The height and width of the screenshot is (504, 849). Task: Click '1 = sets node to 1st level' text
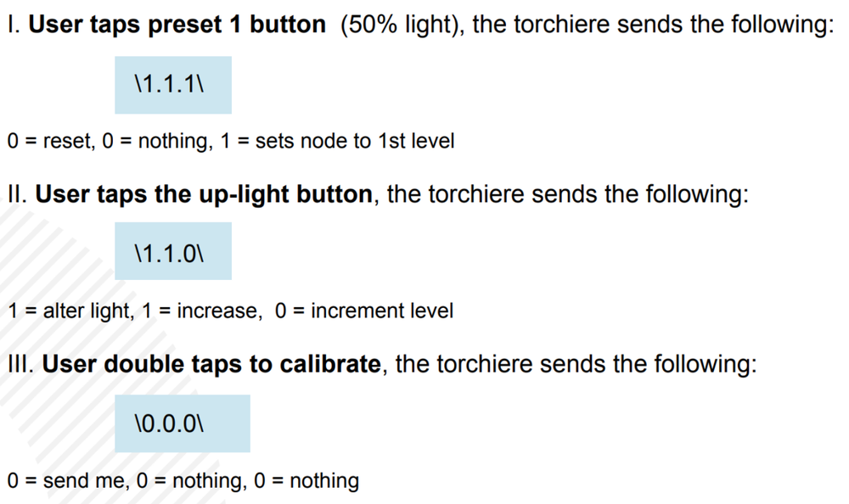[x=337, y=142]
